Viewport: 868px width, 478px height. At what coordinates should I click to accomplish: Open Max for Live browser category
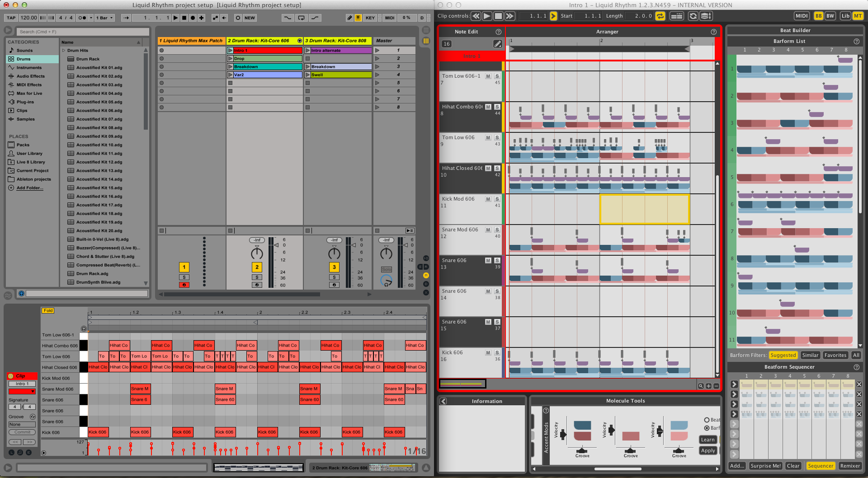[x=29, y=93]
